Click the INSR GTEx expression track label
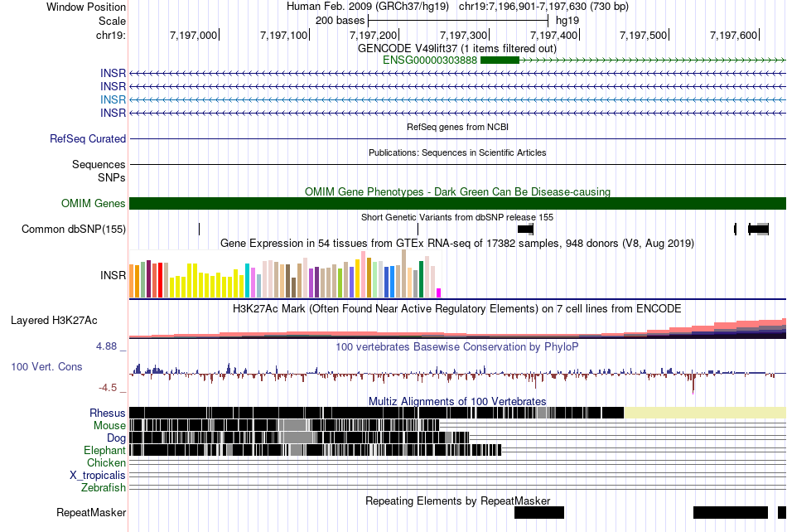The image size is (787, 532). click(x=113, y=275)
